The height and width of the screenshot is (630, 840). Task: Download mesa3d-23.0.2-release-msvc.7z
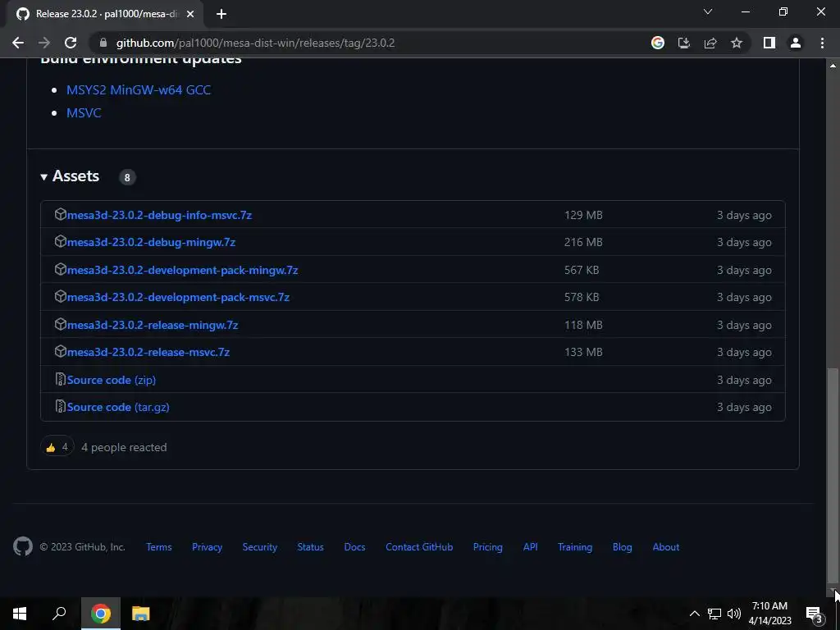click(x=148, y=353)
